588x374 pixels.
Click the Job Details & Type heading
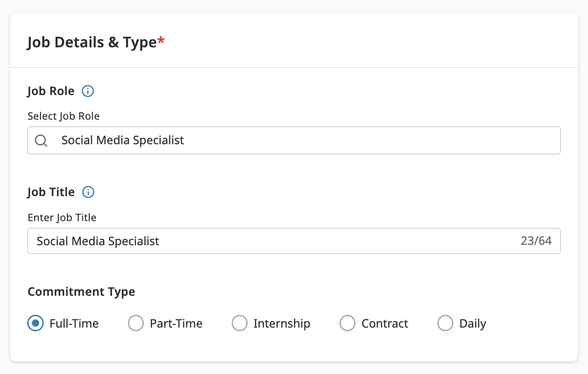tap(92, 42)
